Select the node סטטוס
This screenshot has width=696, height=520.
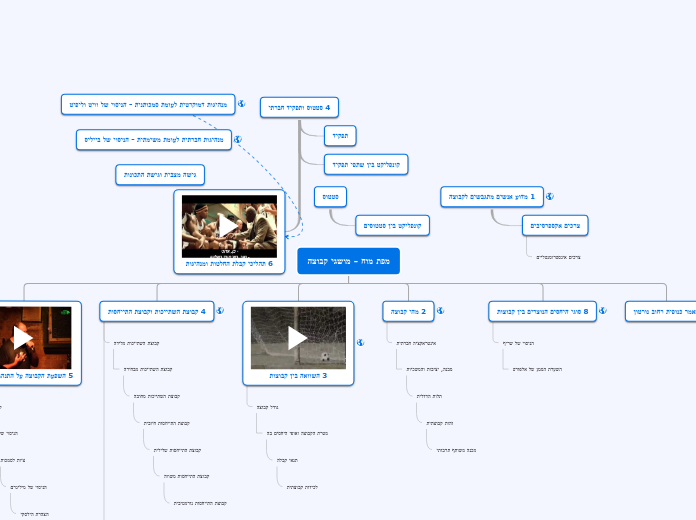[331, 197]
